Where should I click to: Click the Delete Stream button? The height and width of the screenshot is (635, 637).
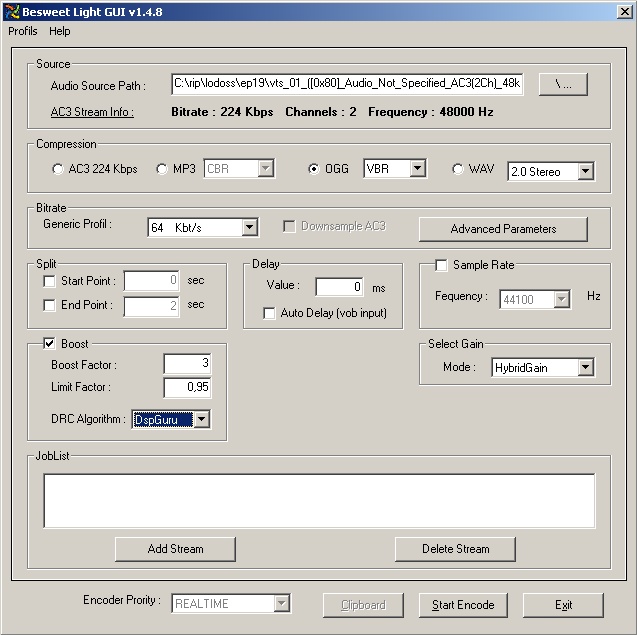click(455, 549)
